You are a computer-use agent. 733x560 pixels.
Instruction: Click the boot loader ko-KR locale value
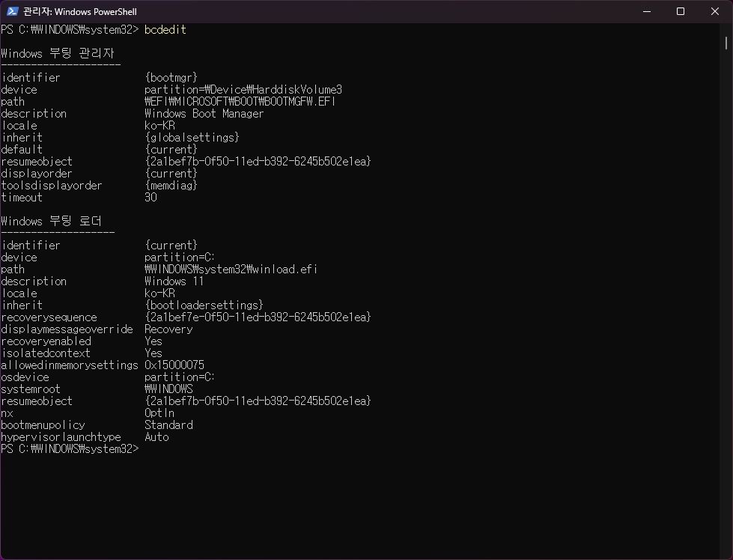[x=159, y=293]
